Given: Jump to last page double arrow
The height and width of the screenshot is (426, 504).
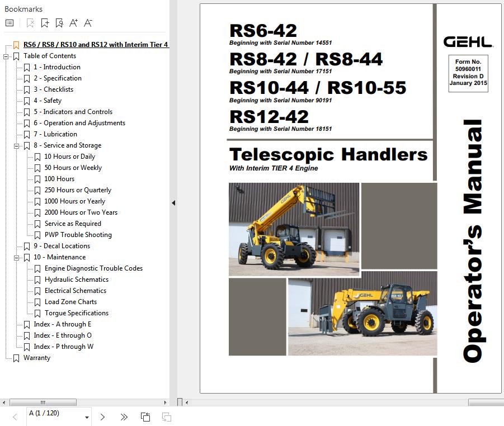Looking at the screenshot, I should tap(124, 416).
